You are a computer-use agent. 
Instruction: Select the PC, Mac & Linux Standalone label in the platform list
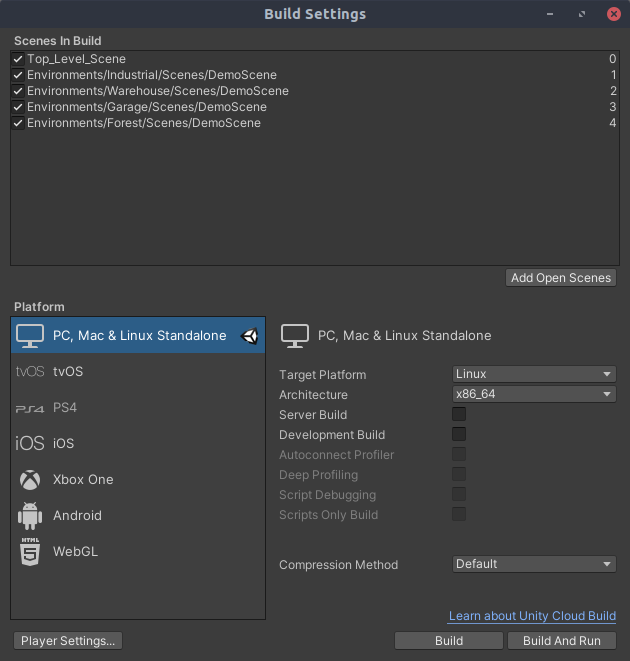coord(140,336)
